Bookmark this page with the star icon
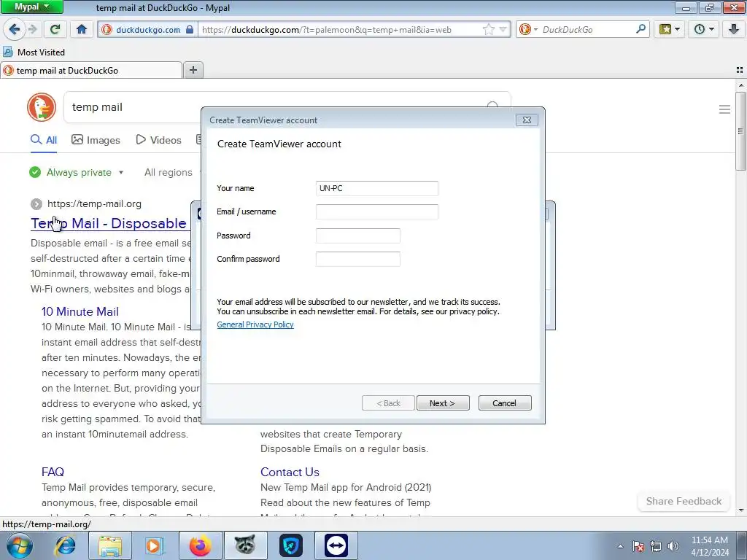Image resolution: width=747 pixels, height=560 pixels. click(x=489, y=29)
